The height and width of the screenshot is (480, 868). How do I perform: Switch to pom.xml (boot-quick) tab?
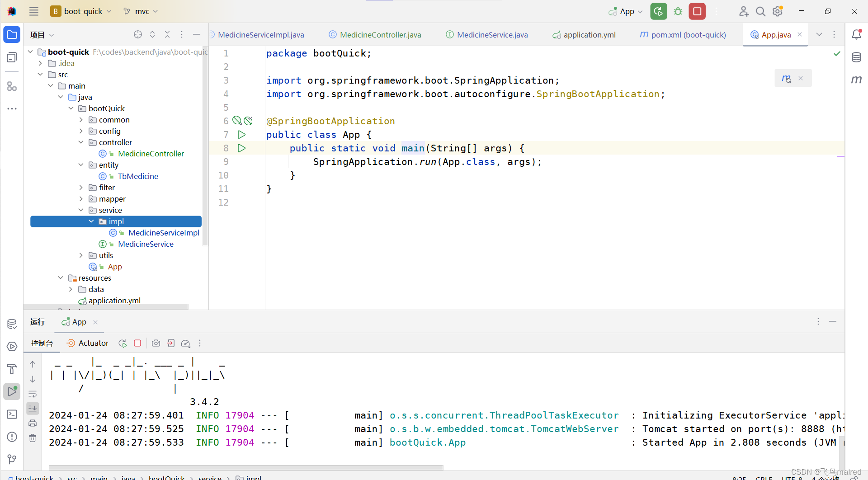[x=683, y=35]
